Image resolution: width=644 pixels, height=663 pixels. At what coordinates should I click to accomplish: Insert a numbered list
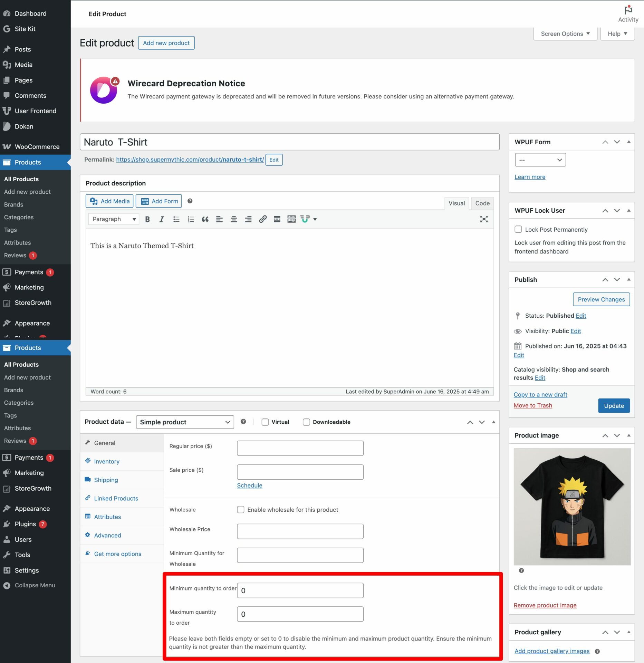[191, 219]
